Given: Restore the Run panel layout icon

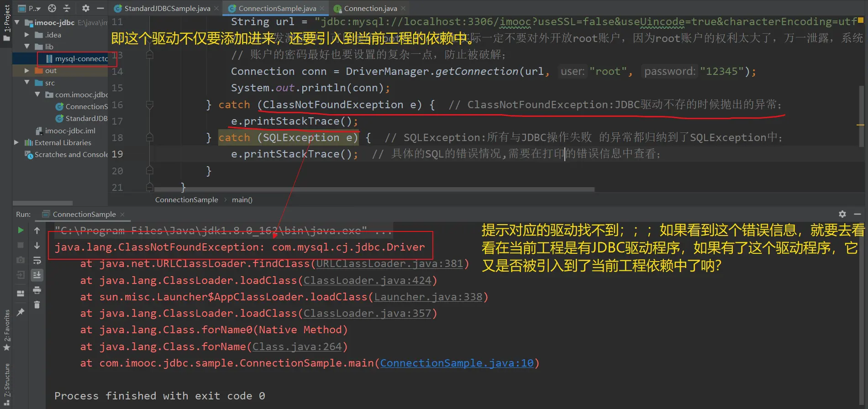Looking at the screenshot, I should (21, 293).
